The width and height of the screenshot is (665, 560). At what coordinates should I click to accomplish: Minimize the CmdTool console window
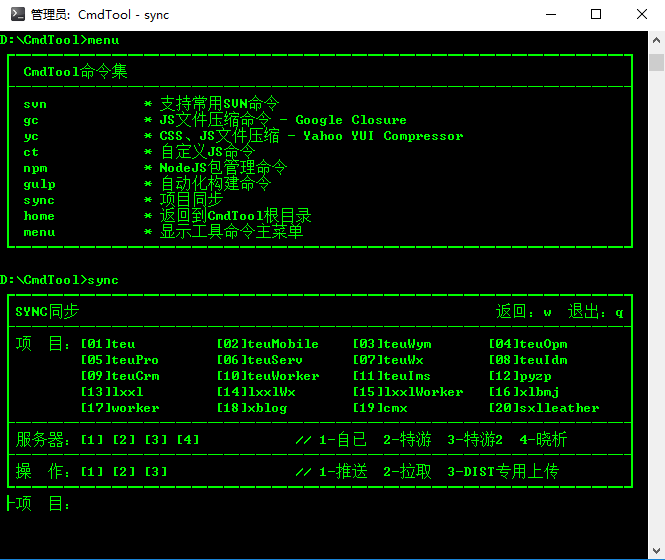(x=549, y=15)
